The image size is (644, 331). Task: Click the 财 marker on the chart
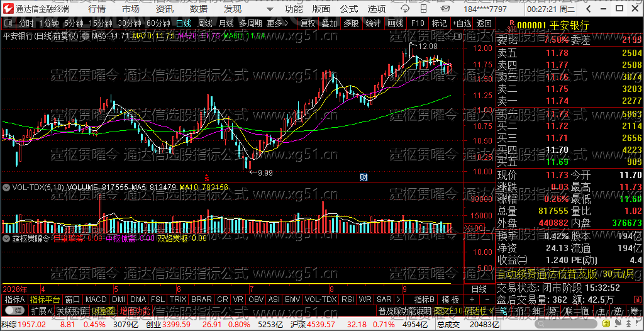point(364,177)
